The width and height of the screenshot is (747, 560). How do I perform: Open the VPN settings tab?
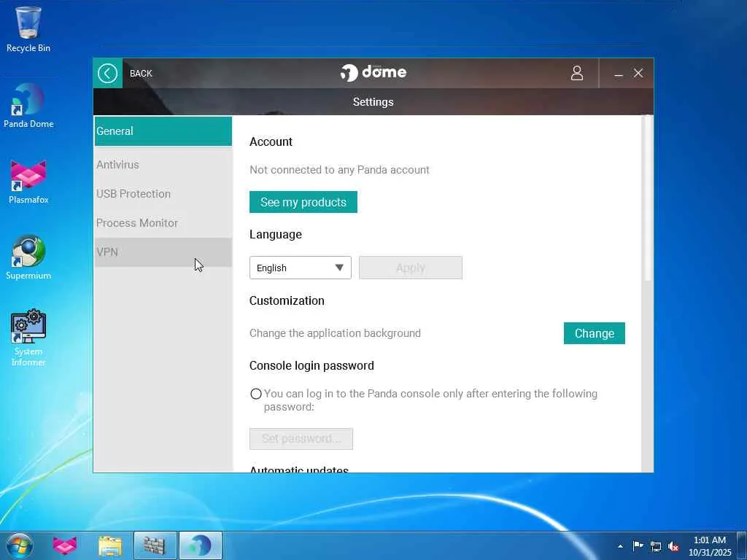pyautogui.click(x=163, y=252)
